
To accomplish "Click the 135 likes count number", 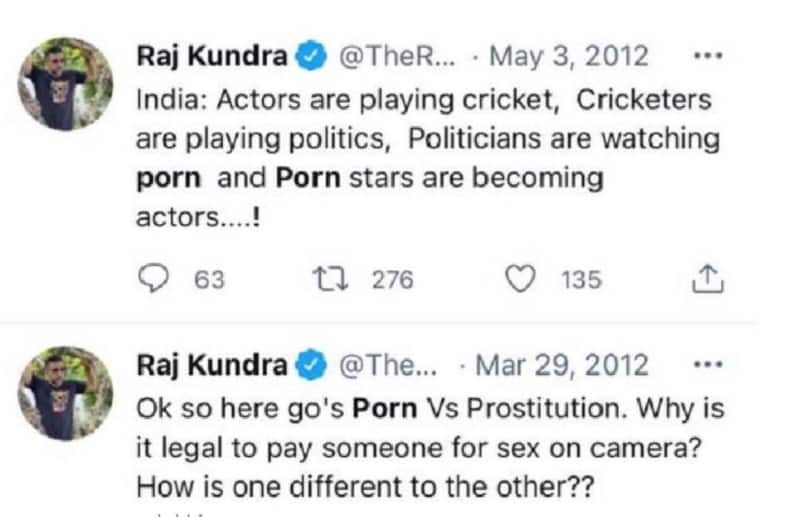I will pyautogui.click(x=581, y=280).
